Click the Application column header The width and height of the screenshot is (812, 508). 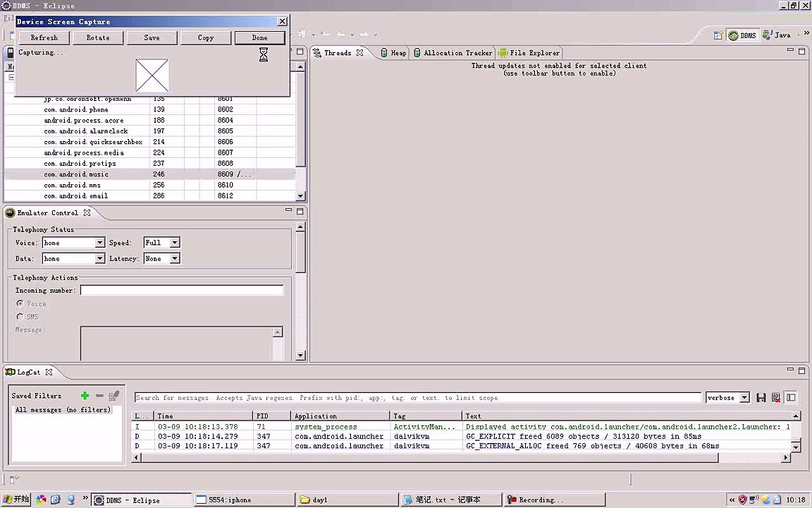coord(340,416)
